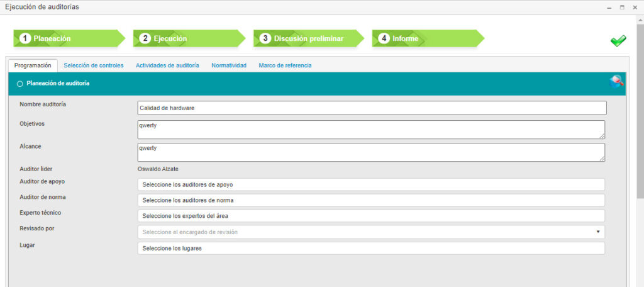Select step 1 Planeación arrow
This screenshot has width=644, height=287.
click(69, 38)
